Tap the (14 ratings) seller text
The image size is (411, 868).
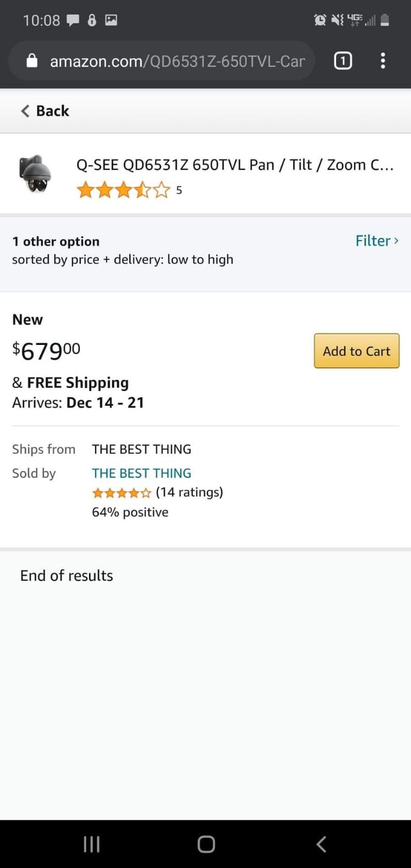[x=189, y=492]
